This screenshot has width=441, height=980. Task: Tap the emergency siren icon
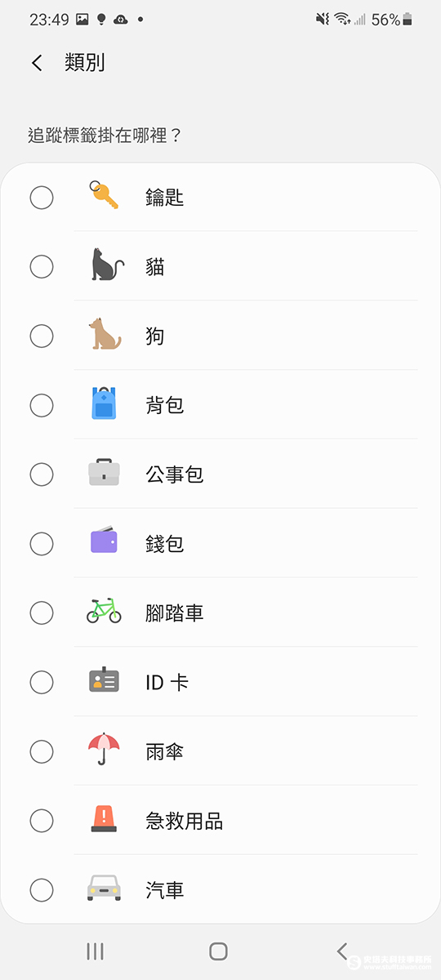(104, 819)
